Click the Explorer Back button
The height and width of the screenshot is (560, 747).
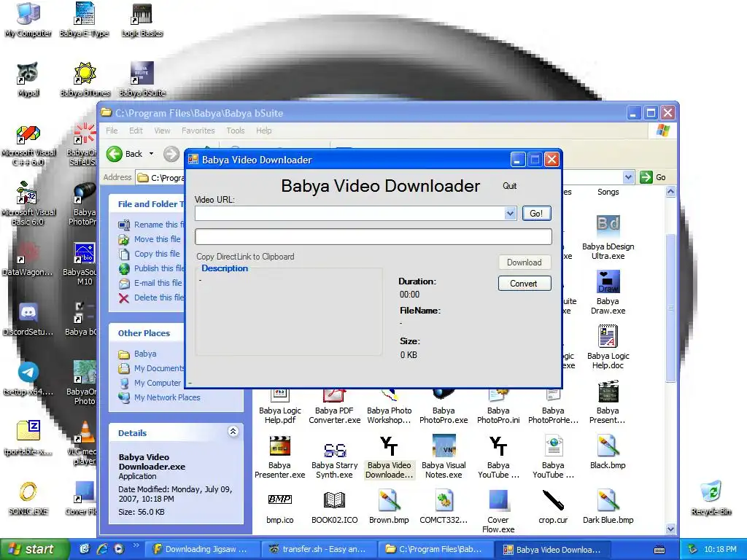coord(124,154)
